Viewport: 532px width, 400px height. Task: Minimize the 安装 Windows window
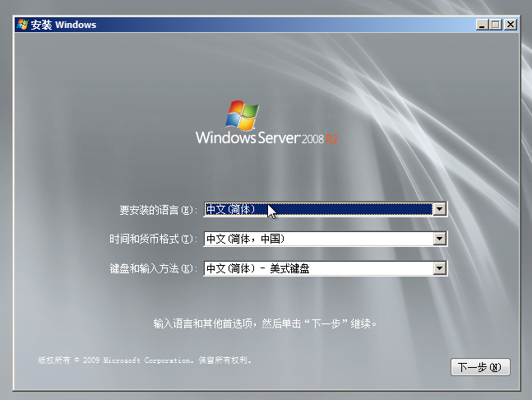482,25
